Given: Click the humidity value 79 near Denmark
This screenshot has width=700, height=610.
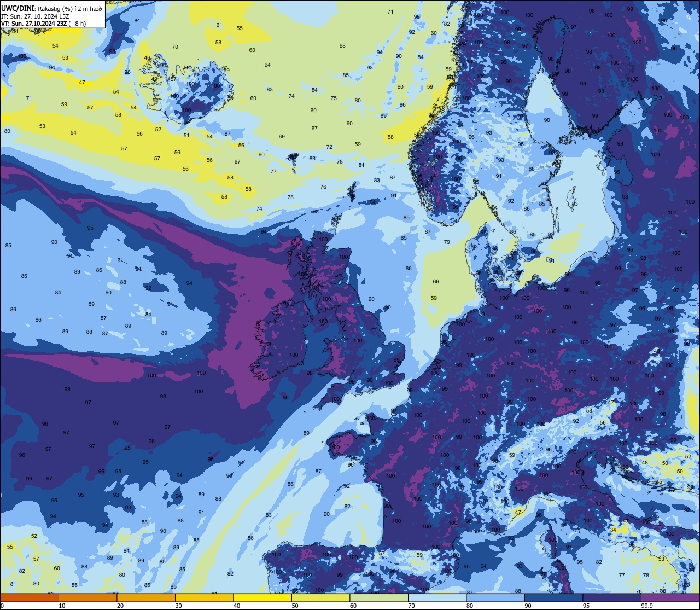Looking at the screenshot, I should pyautogui.click(x=447, y=242).
